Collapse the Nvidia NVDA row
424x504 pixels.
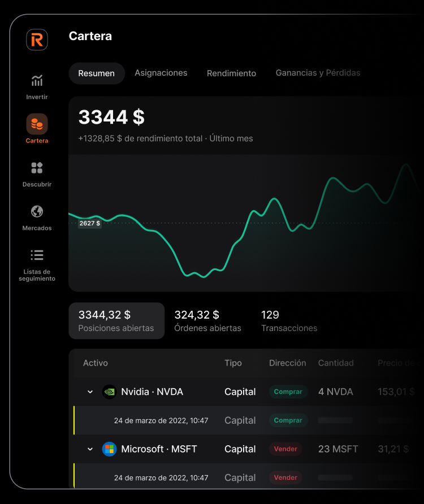point(90,392)
